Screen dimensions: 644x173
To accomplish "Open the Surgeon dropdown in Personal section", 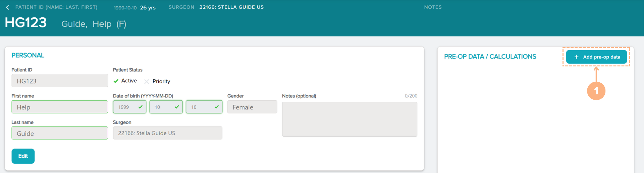I will 167,133.
